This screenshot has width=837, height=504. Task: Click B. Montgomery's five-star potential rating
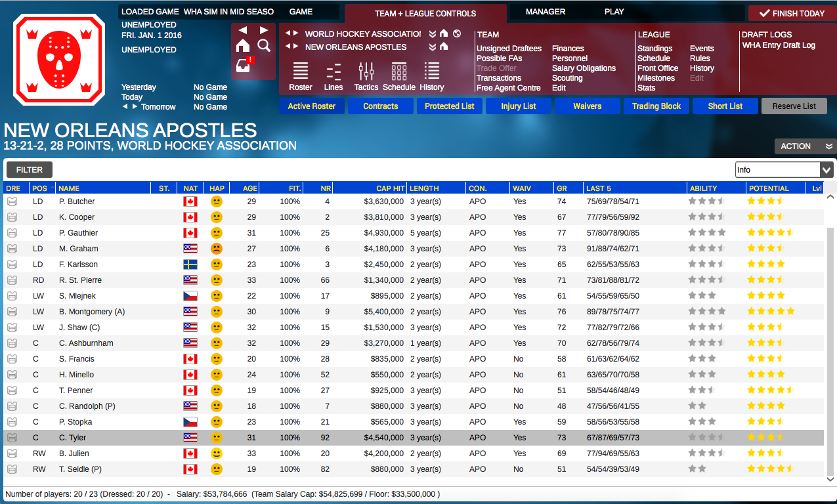[x=771, y=311]
